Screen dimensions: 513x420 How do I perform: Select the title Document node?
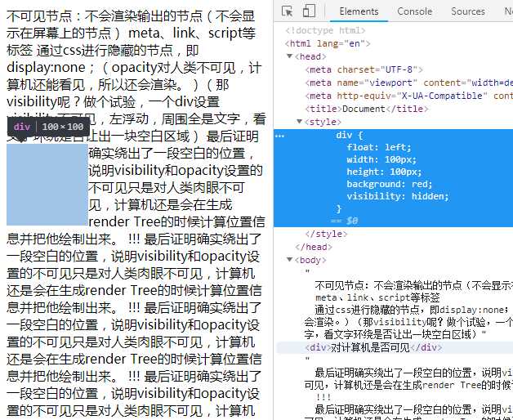pos(367,109)
